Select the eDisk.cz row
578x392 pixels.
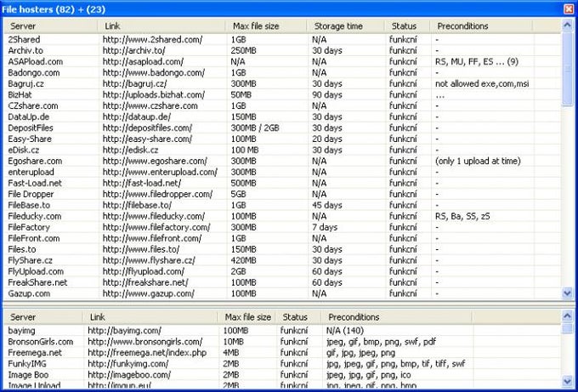[x=282, y=151]
